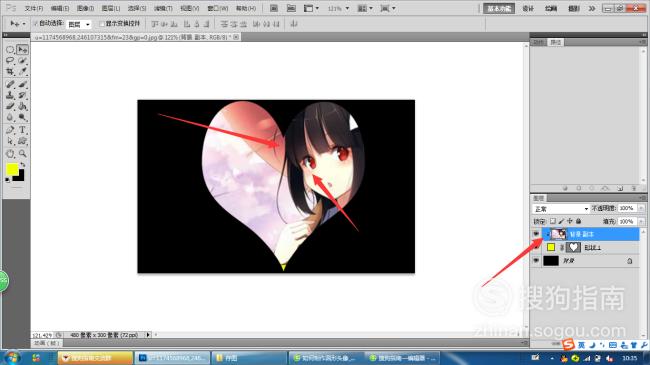650x365 pixels.
Task: Select the Crop tool
Action: 10,72
